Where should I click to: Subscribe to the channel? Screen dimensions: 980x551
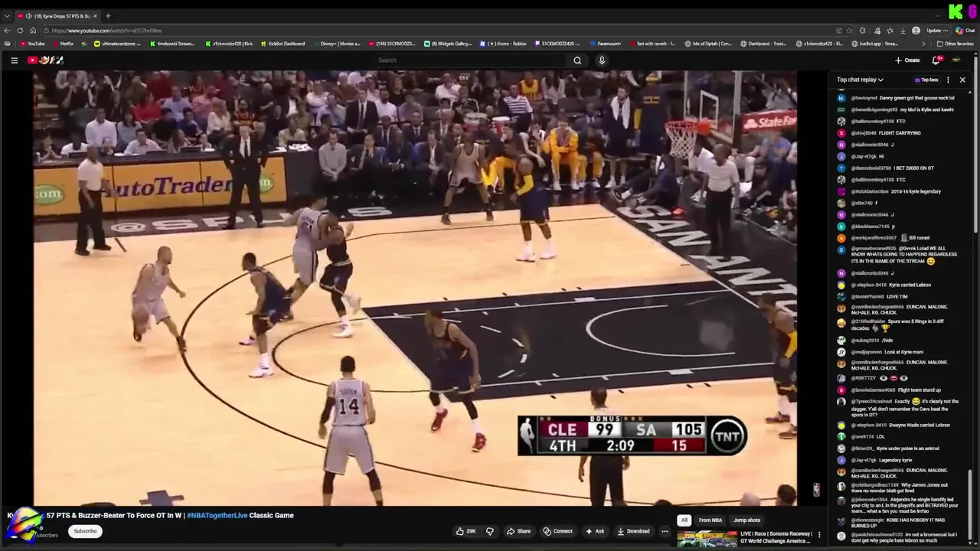point(85,531)
